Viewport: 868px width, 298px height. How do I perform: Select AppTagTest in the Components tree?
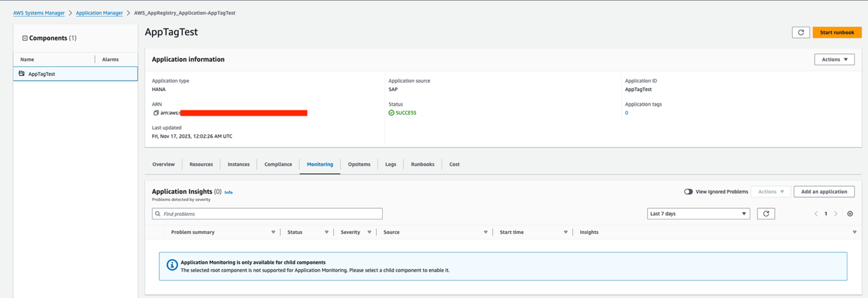point(76,74)
